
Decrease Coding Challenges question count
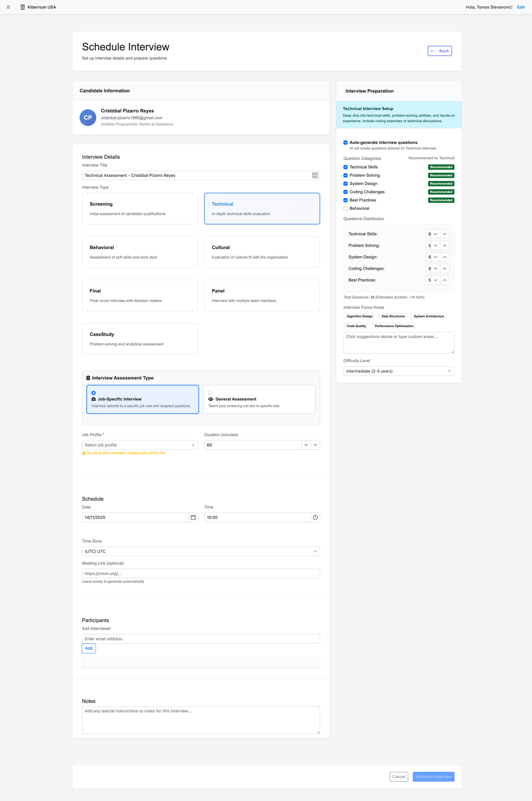point(436,269)
